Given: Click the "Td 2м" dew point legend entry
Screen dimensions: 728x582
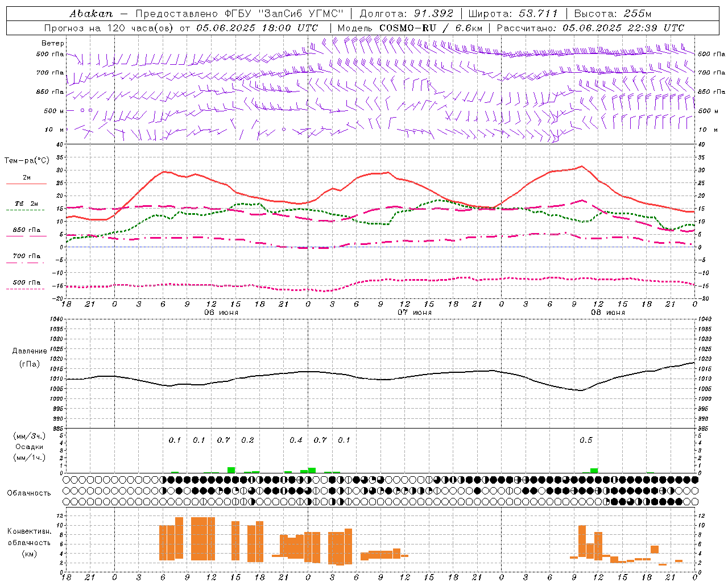Looking at the screenshot, I should 27,203.
